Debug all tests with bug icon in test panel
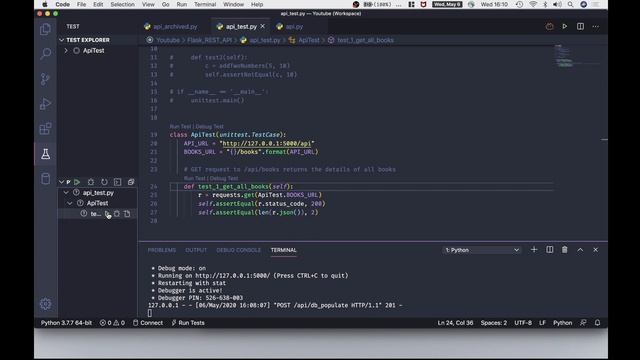 pos(91,182)
